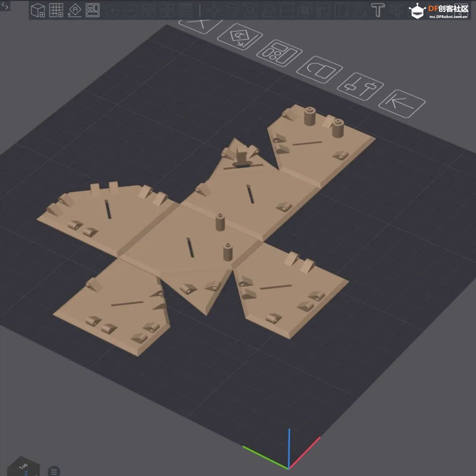
Task: Arrange all objects using the top toolbar icon
Action: pos(93,10)
